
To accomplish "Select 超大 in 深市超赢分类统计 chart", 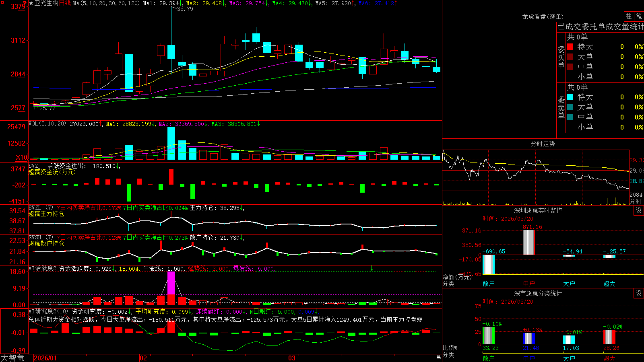I will coord(609,358).
